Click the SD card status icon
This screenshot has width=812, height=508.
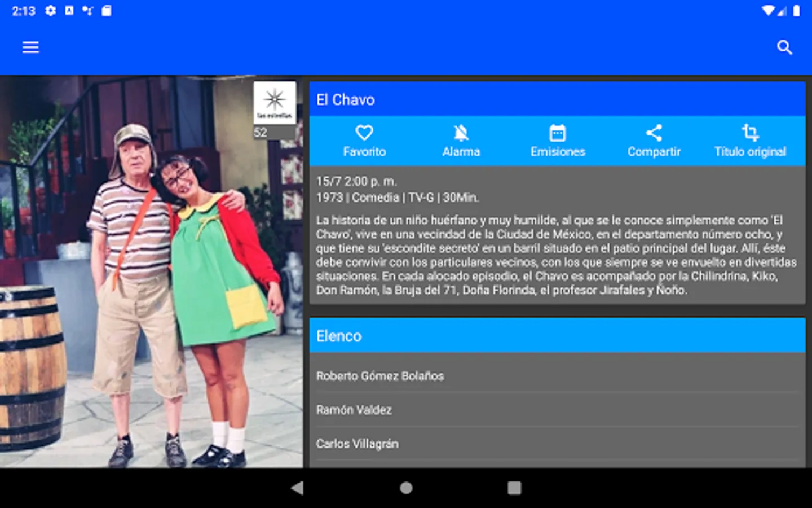pyautogui.click(x=107, y=11)
